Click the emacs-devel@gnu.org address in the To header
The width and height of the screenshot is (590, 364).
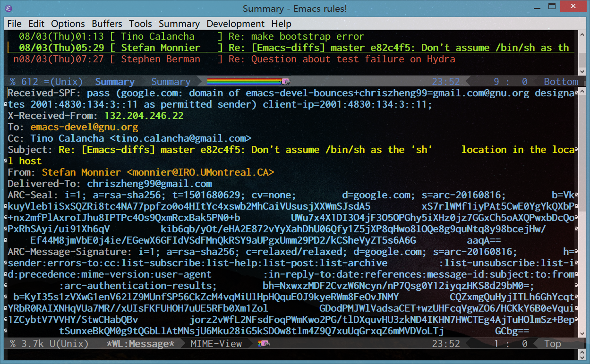tap(84, 127)
